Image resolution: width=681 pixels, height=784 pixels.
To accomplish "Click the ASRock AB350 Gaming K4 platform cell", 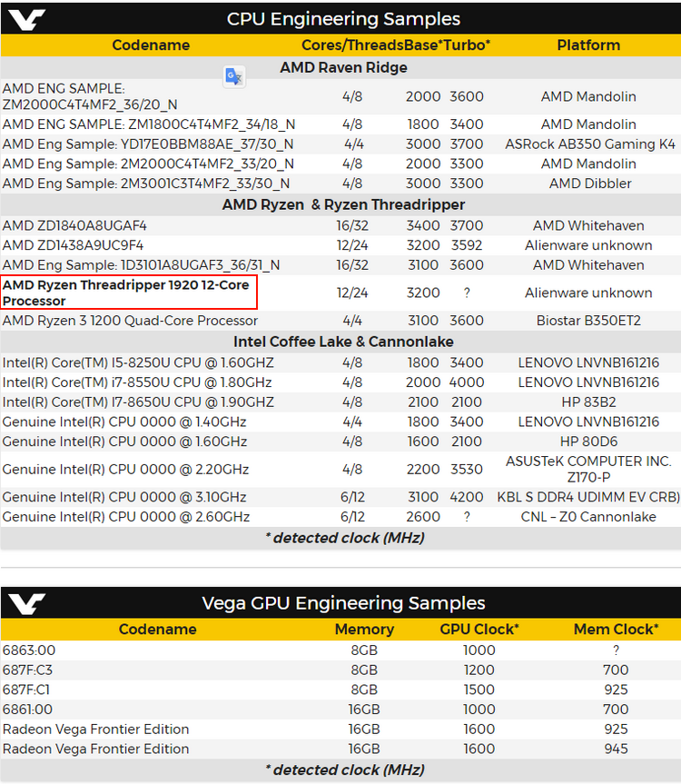I will tap(590, 144).
